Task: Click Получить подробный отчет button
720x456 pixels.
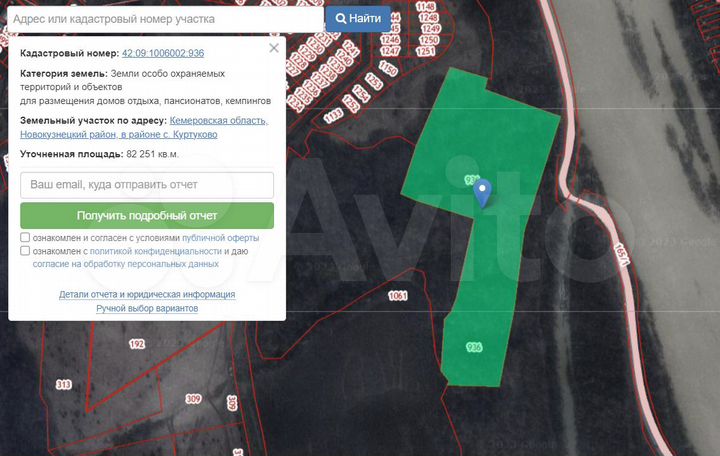Action: (147, 216)
